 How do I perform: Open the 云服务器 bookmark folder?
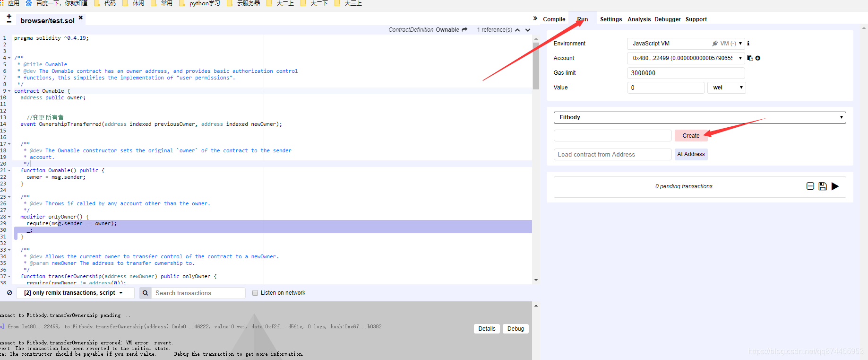tap(243, 3)
